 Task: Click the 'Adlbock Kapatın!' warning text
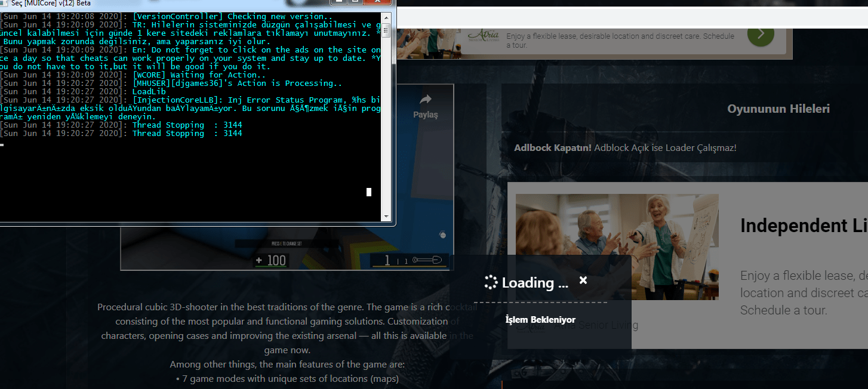(x=553, y=147)
